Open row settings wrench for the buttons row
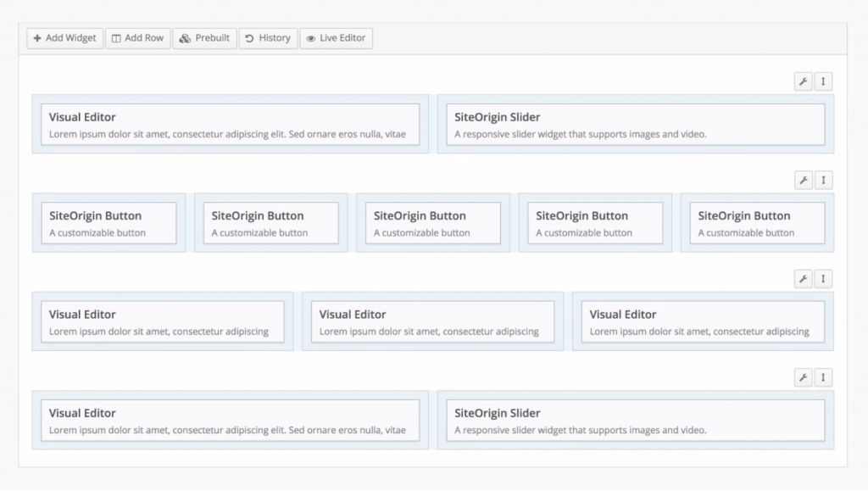Image resolution: width=868 pixels, height=491 pixels. pyautogui.click(x=803, y=180)
